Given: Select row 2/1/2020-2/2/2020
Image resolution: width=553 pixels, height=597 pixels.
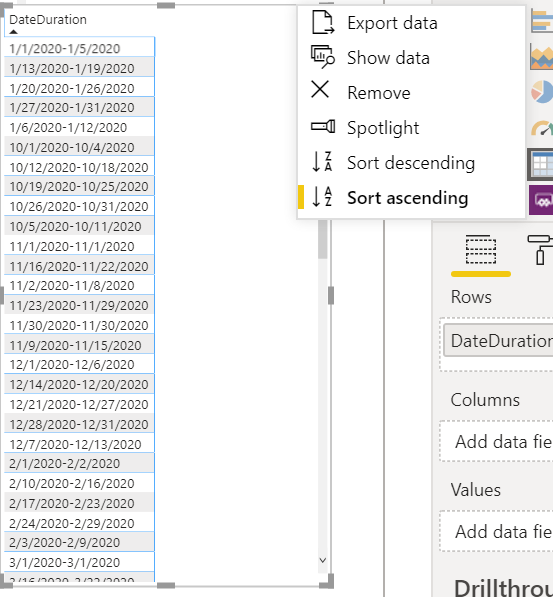Looking at the screenshot, I should point(79,463).
